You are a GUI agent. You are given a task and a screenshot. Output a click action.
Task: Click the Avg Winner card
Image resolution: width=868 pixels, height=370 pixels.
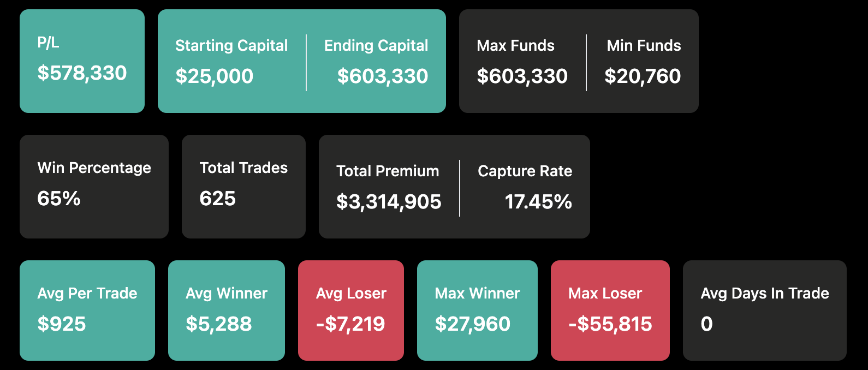(x=227, y=310)
